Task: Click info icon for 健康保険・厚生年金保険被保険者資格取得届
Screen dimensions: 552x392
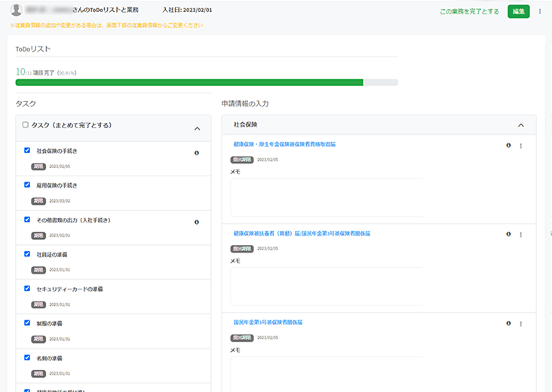Action: 508,145
